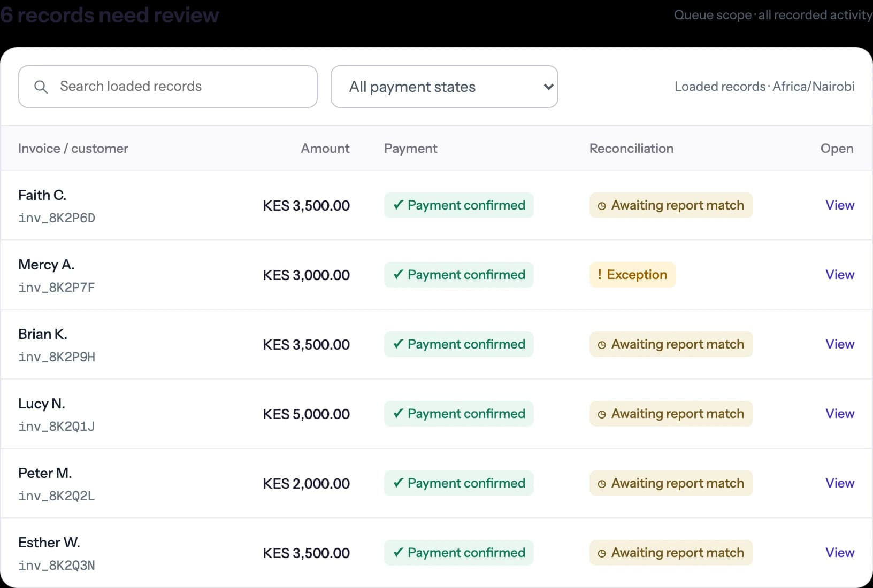Click the search magnifier icon
This screenshot has height=588, width=873.
coord(41,87)
